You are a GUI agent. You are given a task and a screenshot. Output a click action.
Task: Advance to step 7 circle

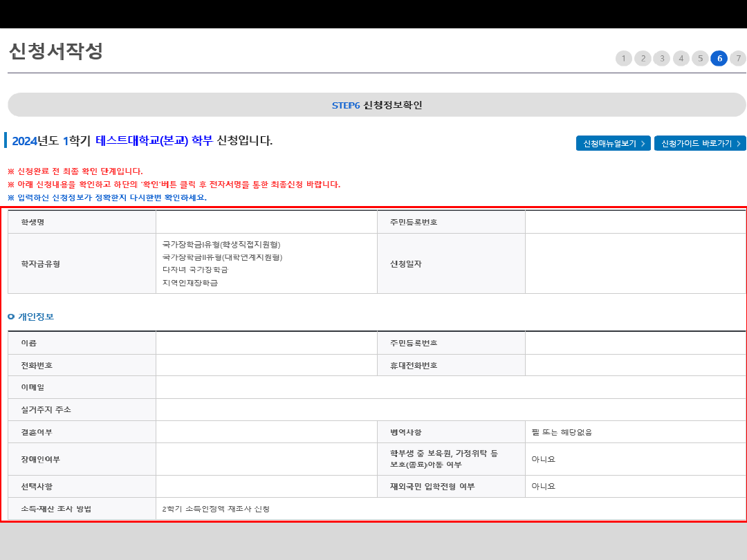click(x=738, y=58)
